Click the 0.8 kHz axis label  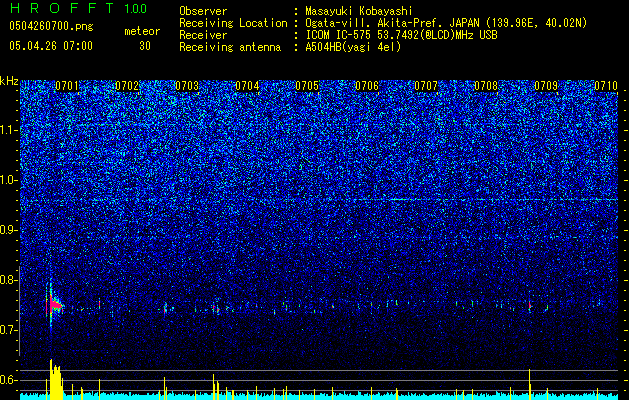pyautogui.click(x=9, y=280)
